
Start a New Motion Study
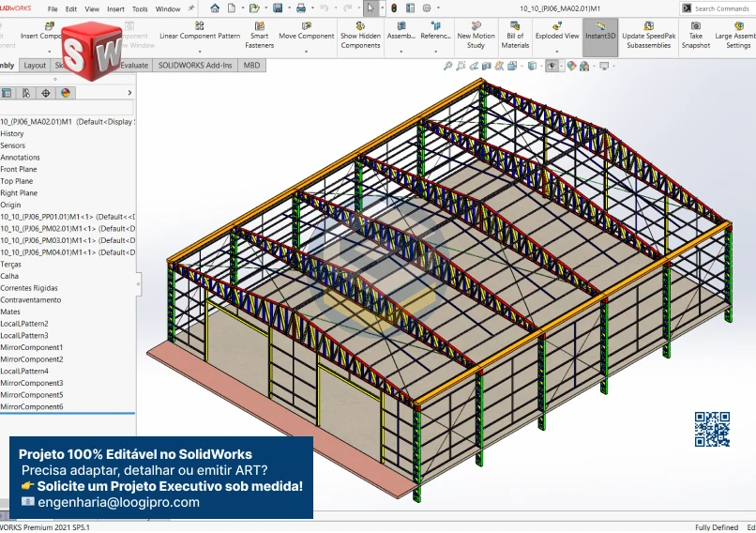(x=476, y=36)
